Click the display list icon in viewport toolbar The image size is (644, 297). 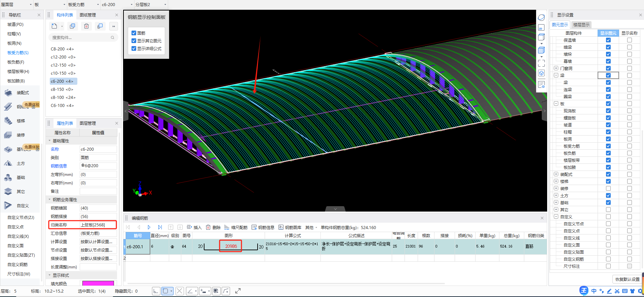541,84
